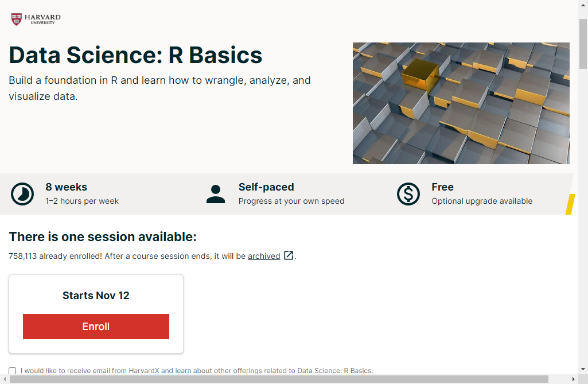This screenshot has width=588, height=384.
Task: Click the horizontal scrollbar left arrow
Action: coord(5,379)
